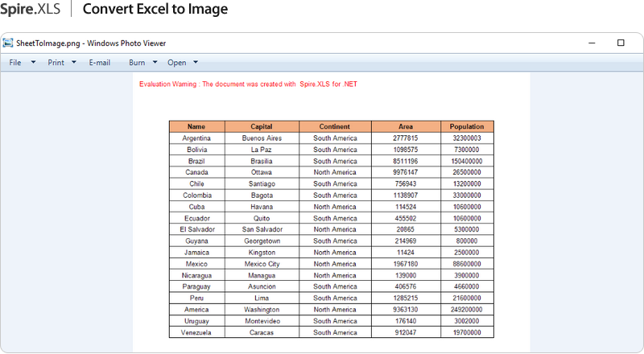Click the Population column header

click(x=467, y=126)
